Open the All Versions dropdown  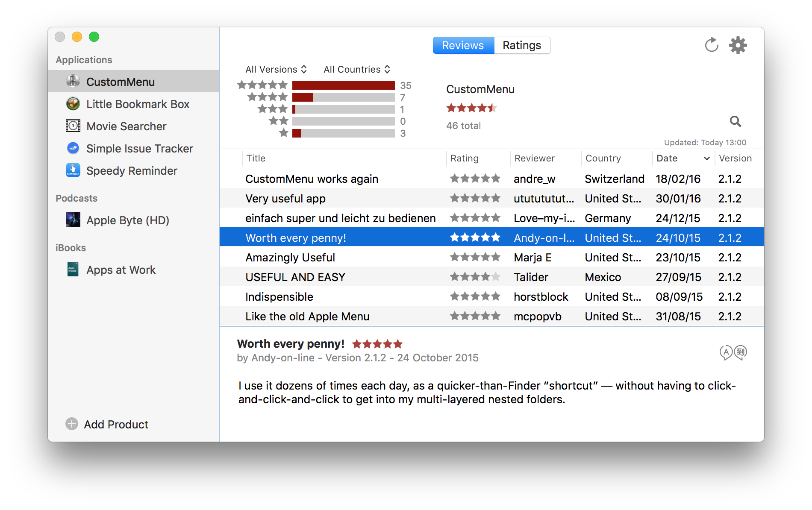(x=276, y=69)
